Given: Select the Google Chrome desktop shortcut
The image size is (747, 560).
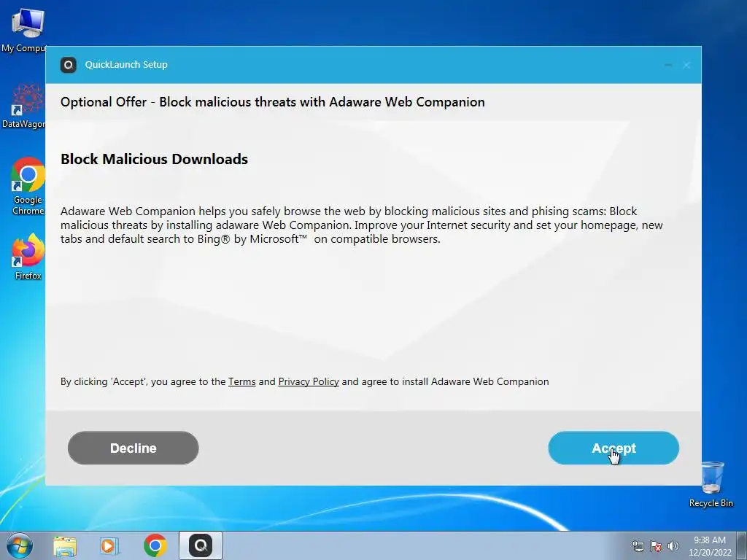Looking at the screenshot, I should click(28, 187).
